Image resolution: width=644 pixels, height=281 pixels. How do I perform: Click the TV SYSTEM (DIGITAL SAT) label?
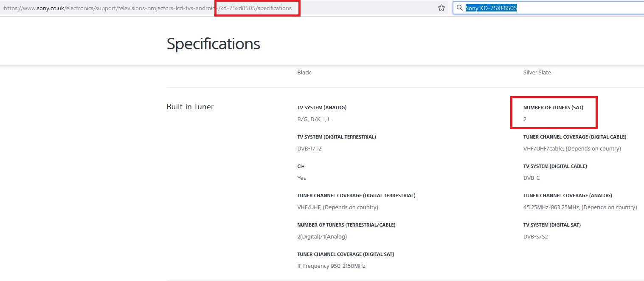(x=552, y=225)
